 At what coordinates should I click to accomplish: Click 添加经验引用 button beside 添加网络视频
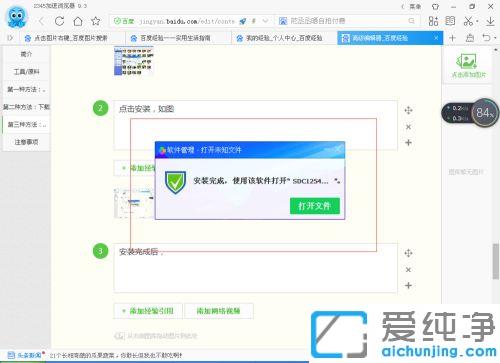click(x=148, y=311)
